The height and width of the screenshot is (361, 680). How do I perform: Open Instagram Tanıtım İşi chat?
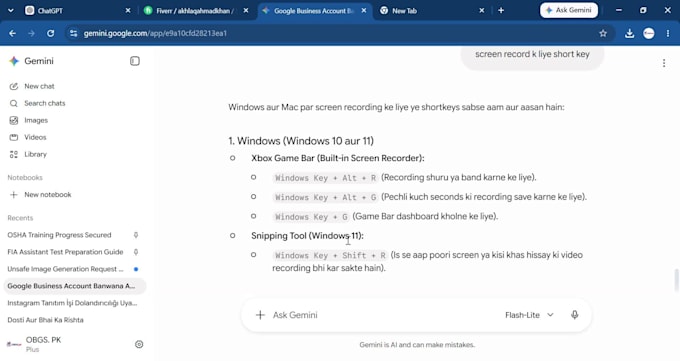(x=72, y=303)
